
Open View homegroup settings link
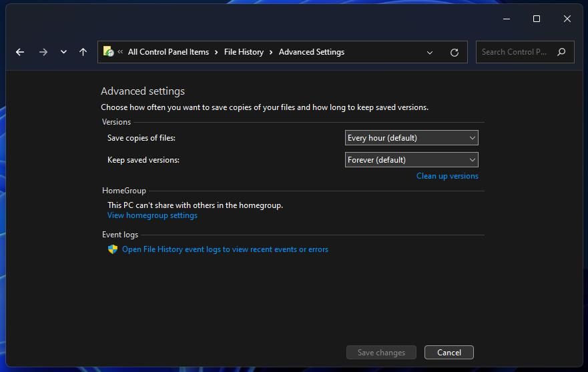click(x=152, y=215)
